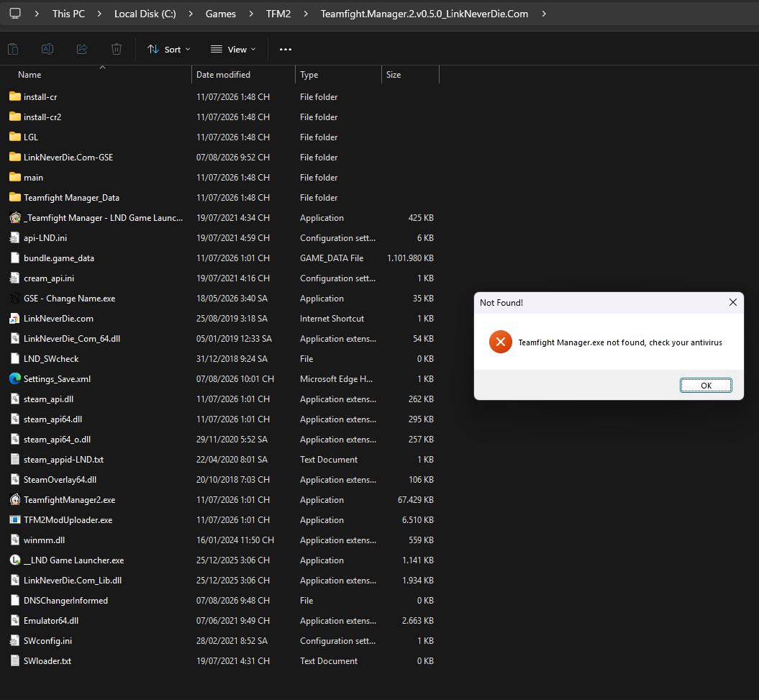Select the bundle.game_data file icon
759x700 pixels.
[x=15, y=258]
